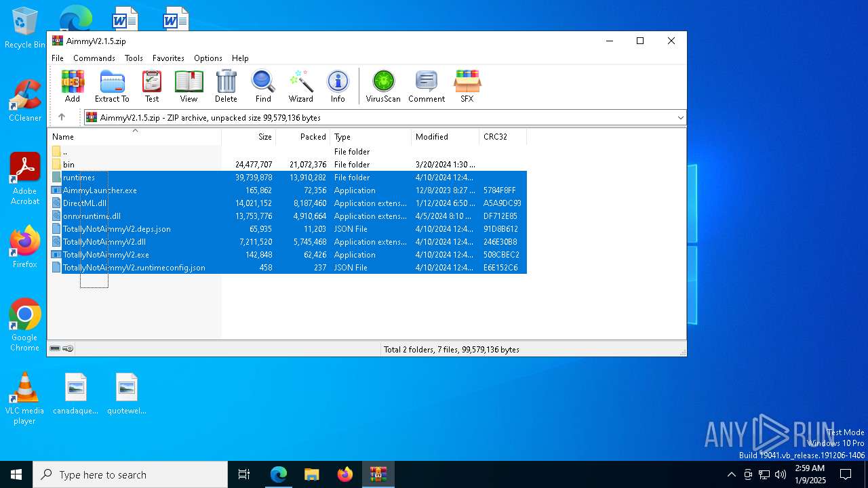The image size is (868, 488).
Task: Expand the archive path dropdown
Action: point(680,117)
